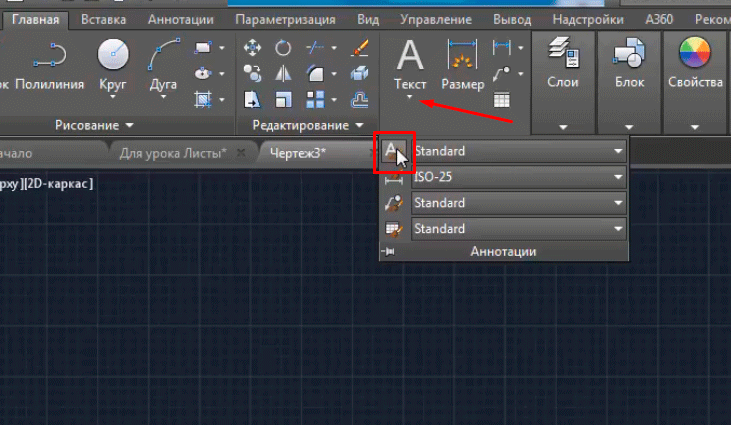Screen dimensions: 731x425
Task: Insert a table with the Table icon
Action: tap(501, 99)
